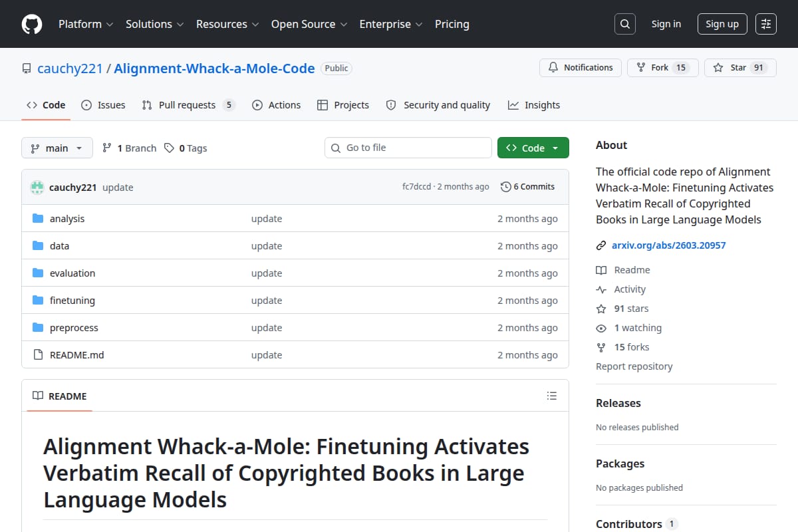The height and width of the screenshot is (532, 798).
Task: Open arxiv.org/abs/2603.20957 link
Action: point(669,245)
